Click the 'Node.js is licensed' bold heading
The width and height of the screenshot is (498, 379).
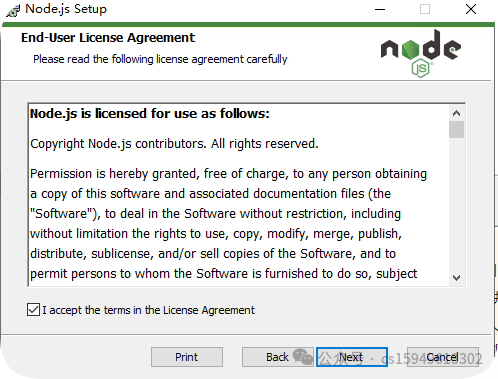point(150,114)
